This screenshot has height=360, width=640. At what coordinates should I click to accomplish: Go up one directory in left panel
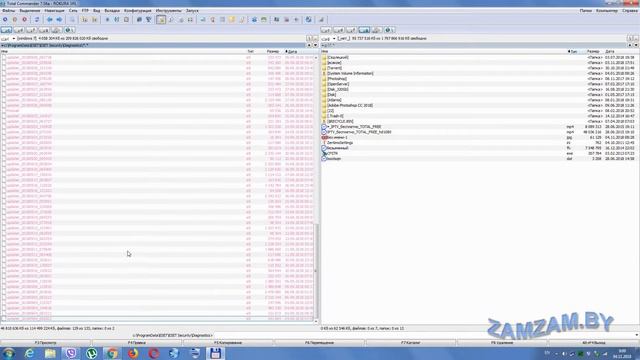click(x=315, y=38)
